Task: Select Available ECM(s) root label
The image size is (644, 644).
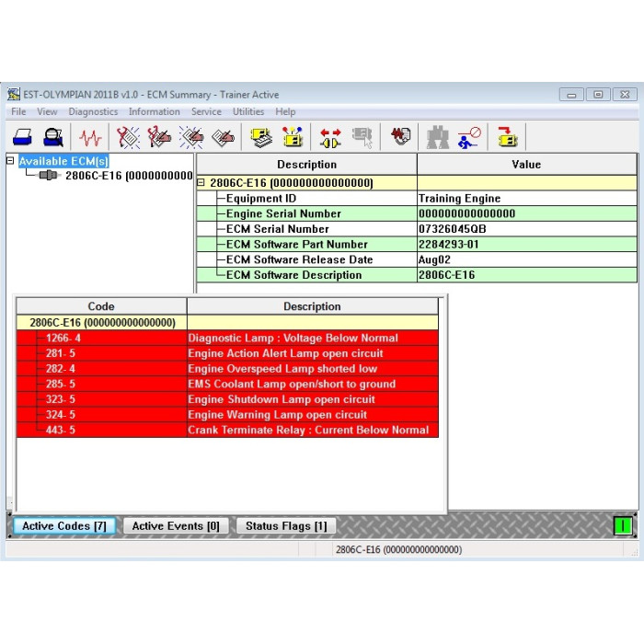Action: click(x=63, y=161)
